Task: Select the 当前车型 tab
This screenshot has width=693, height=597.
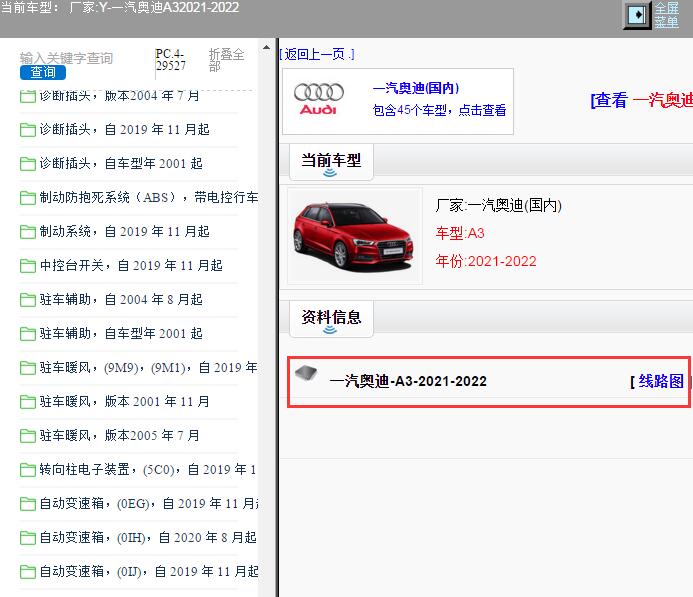Action: click(331, 161)
